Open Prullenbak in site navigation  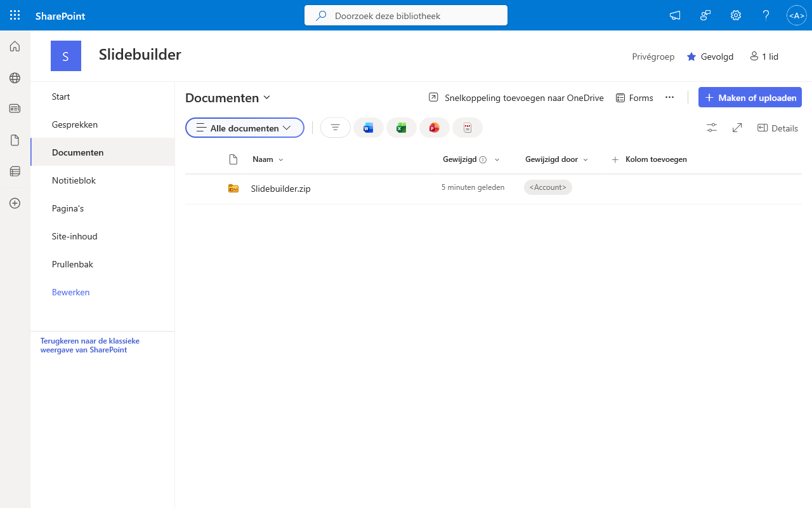point(103,264)
